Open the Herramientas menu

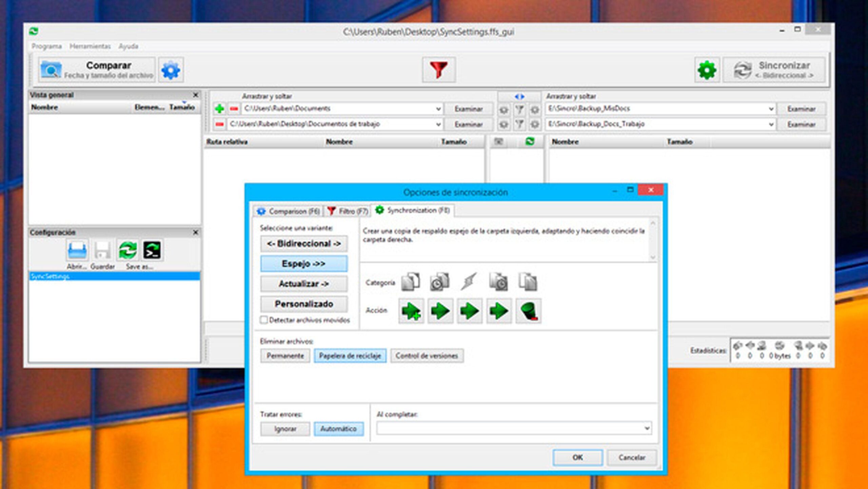(x=90, y=46)
